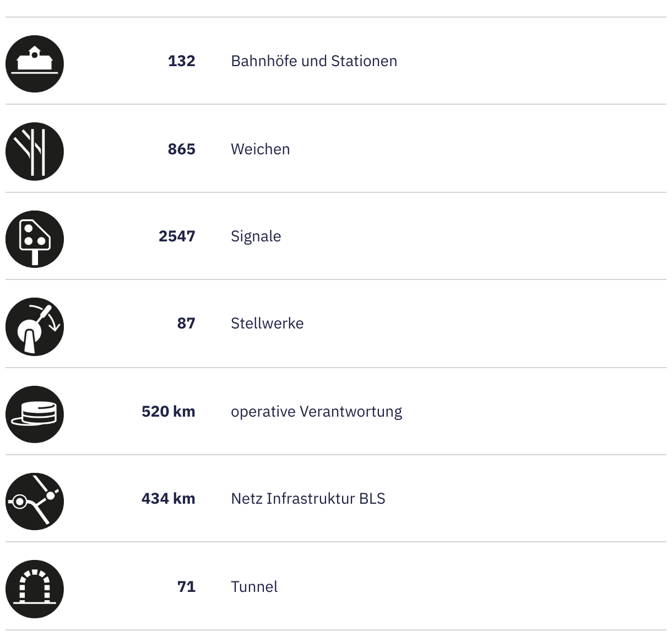Click the conductor cap icon
Screen dimensions: 672x636
coord(35,414)
